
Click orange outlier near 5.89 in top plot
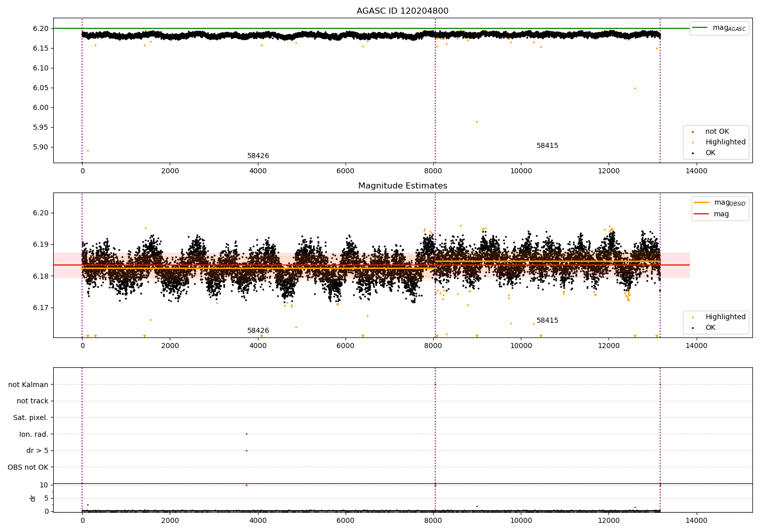[x=88, y=150]
